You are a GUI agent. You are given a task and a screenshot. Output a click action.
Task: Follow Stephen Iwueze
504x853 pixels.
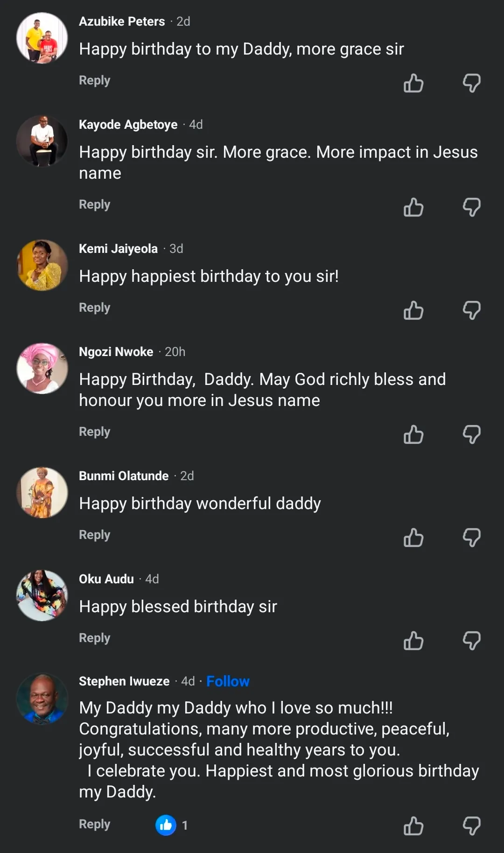click(x=228, y=681)
